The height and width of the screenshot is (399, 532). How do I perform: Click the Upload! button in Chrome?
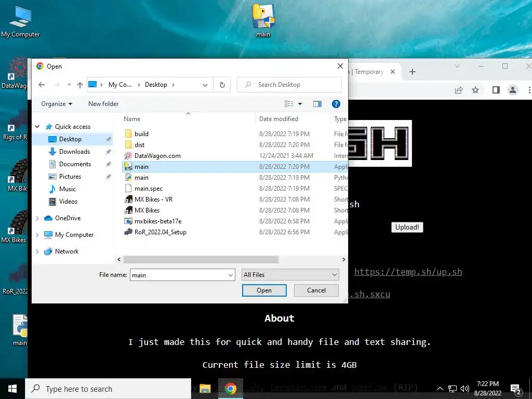407,228
